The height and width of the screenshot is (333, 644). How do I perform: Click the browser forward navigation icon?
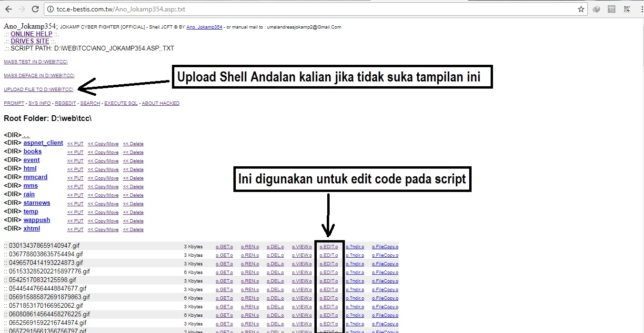coord(21,9)
